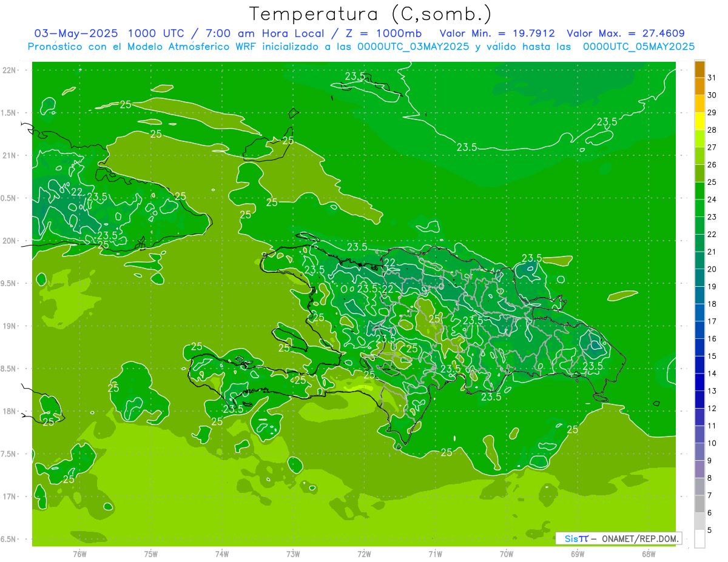Click the 68W longitude axis label

(649, 554)
